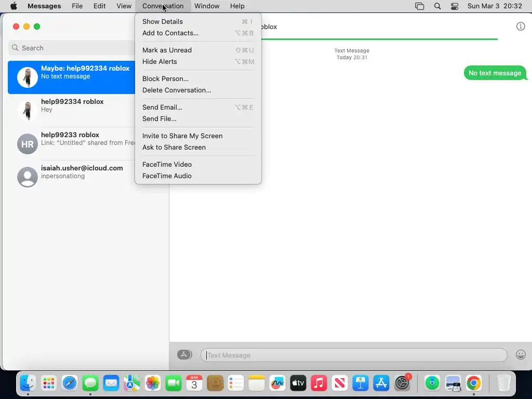Open Photos from the Dock
The image size is (532, 399).
(x=152, y=383)
